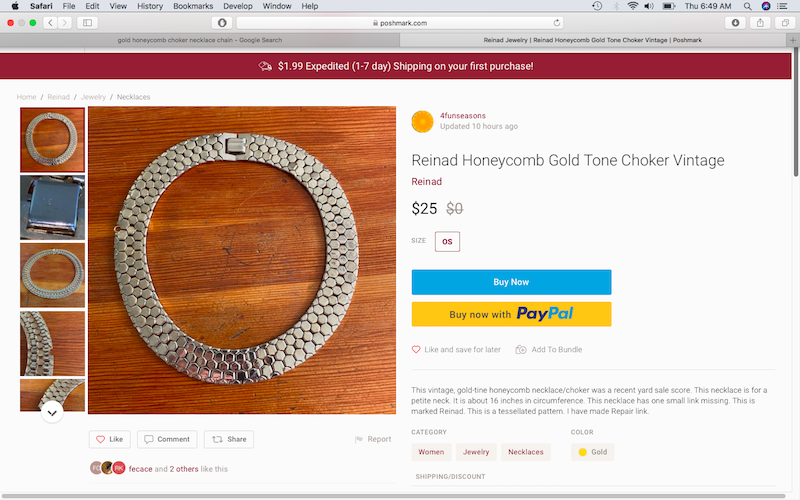Open the Bookmarks menu
The height and width of the screenshot is (500, 800).
point(193,6)
